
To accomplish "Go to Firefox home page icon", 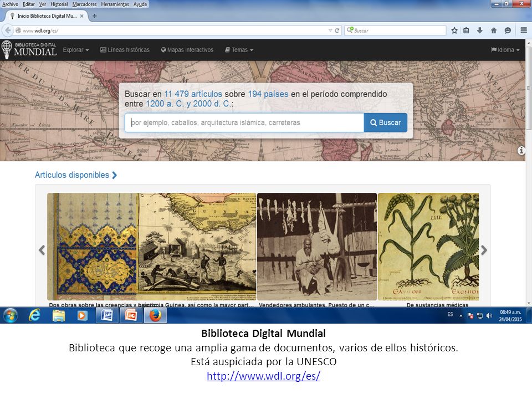I will click(494, 30).
